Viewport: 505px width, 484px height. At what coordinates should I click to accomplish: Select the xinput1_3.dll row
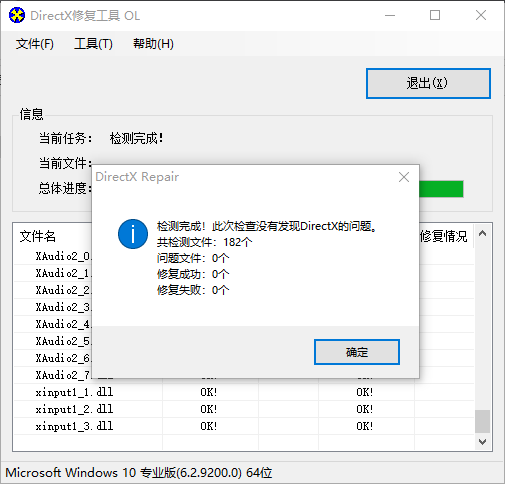244,426
